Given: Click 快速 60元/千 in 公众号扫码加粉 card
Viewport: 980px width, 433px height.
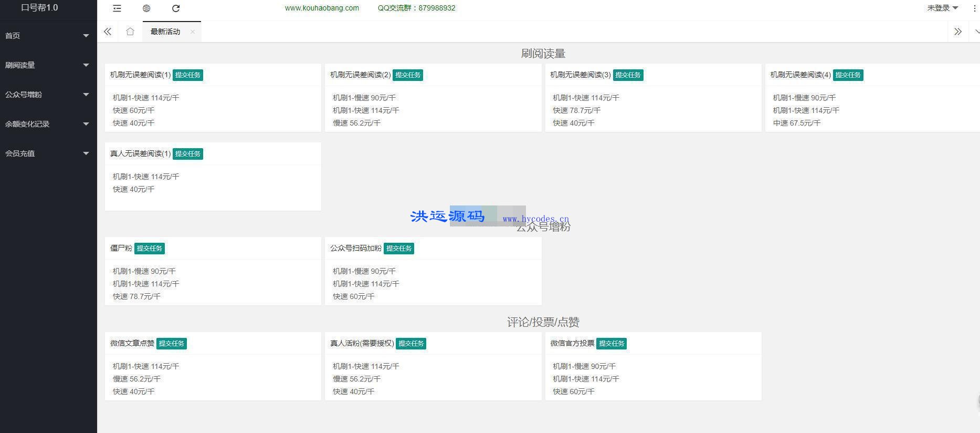Looking at the screenshot, I should tap(353, 296).
